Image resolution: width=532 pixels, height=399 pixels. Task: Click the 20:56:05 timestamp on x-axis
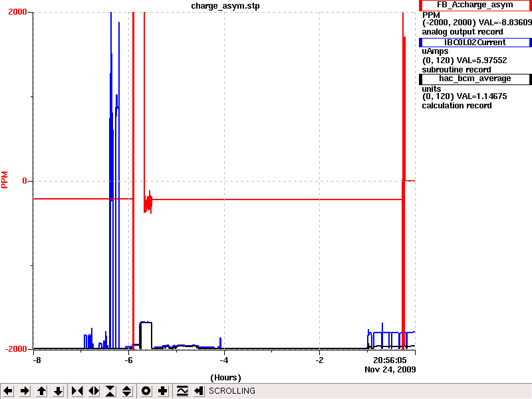coord(390,360)
